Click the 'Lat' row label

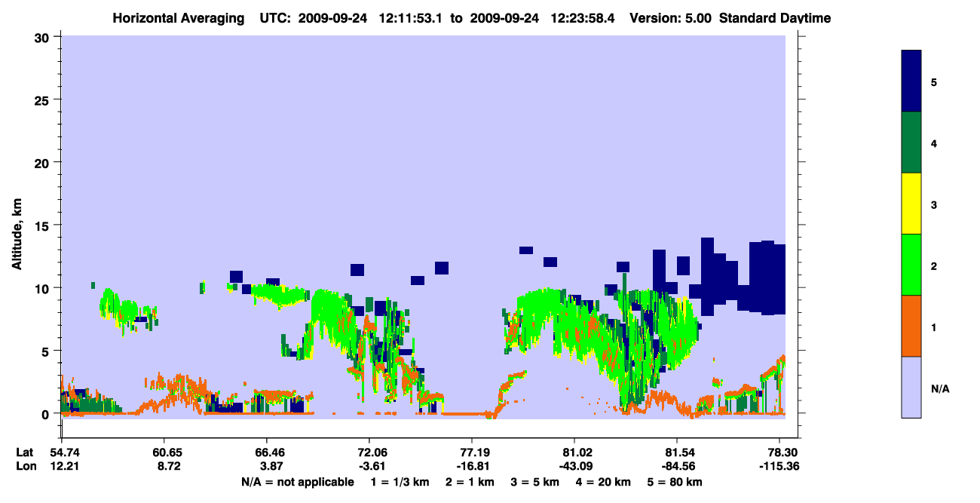click(25, 452)
